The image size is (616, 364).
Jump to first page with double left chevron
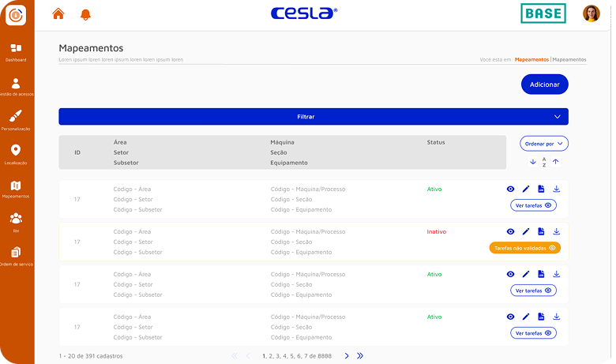(x=235, y=356)
